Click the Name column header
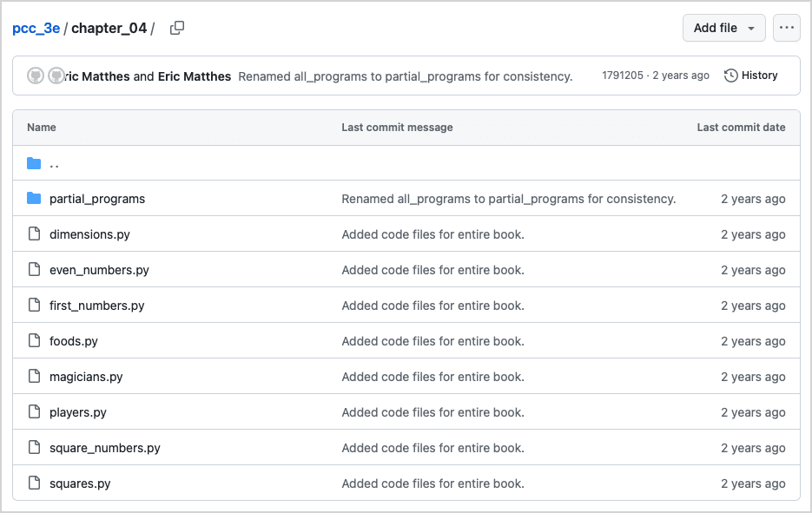812x513 pixels. [x=41, y=127]
